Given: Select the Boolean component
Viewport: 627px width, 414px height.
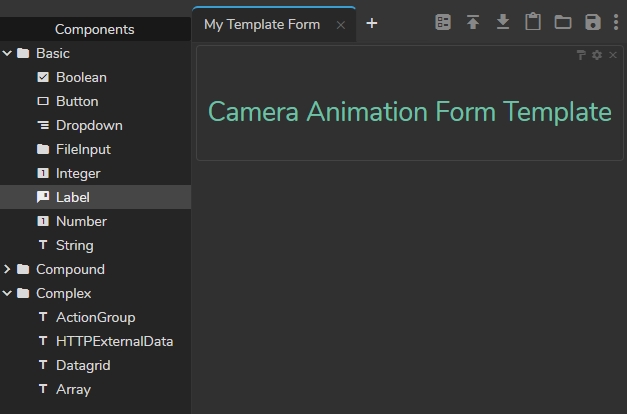Looking at the screenshot, I should pyautogui.click(x=81, y=77).
